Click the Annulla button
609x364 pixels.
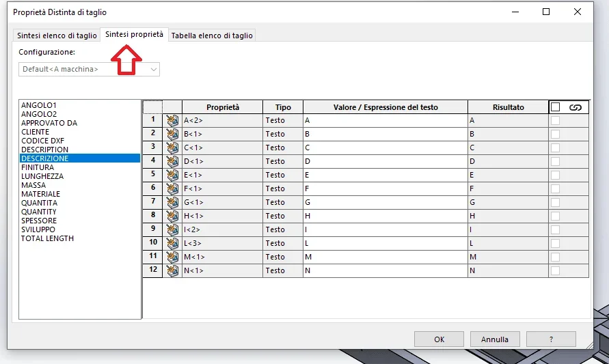tap(494, 339)
